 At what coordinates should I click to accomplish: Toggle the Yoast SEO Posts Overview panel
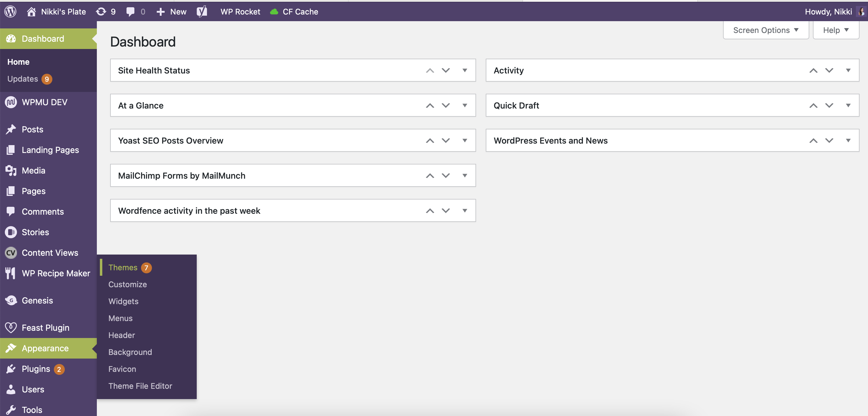pos(465,140)
